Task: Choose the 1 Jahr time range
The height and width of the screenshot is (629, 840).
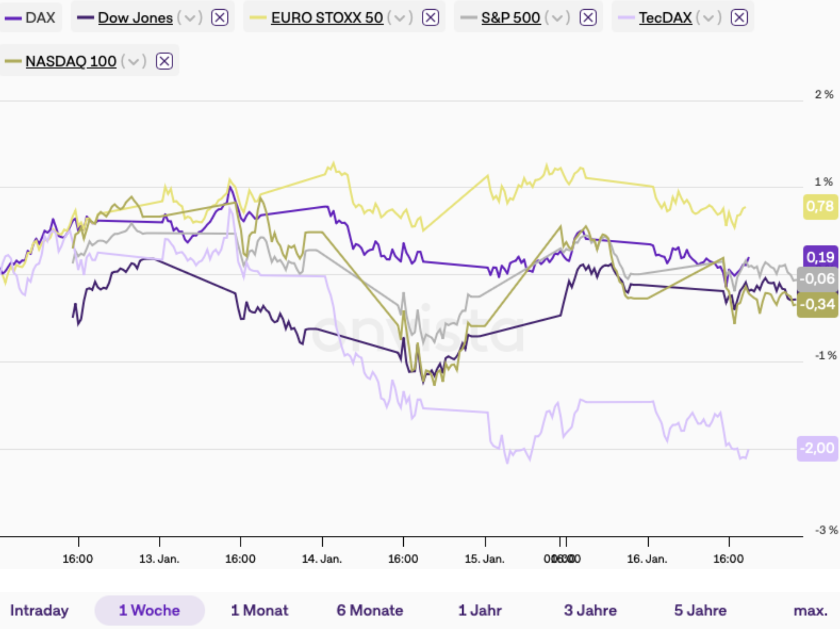Action: coord(480,611)
